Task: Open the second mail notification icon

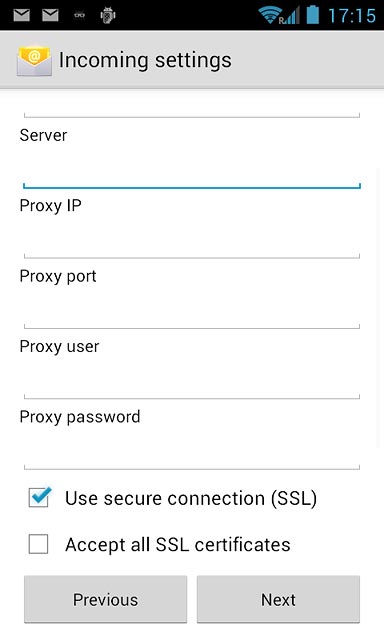Action: tap(50, 16)
